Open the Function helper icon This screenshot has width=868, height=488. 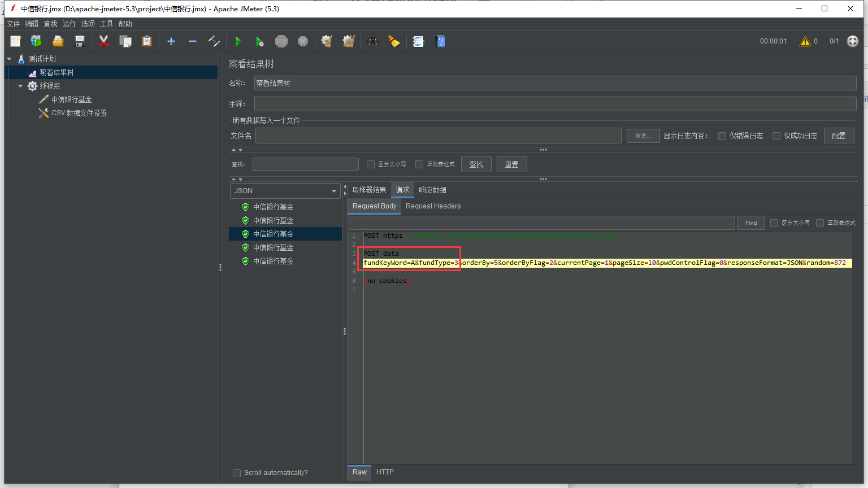click(418, 41)
